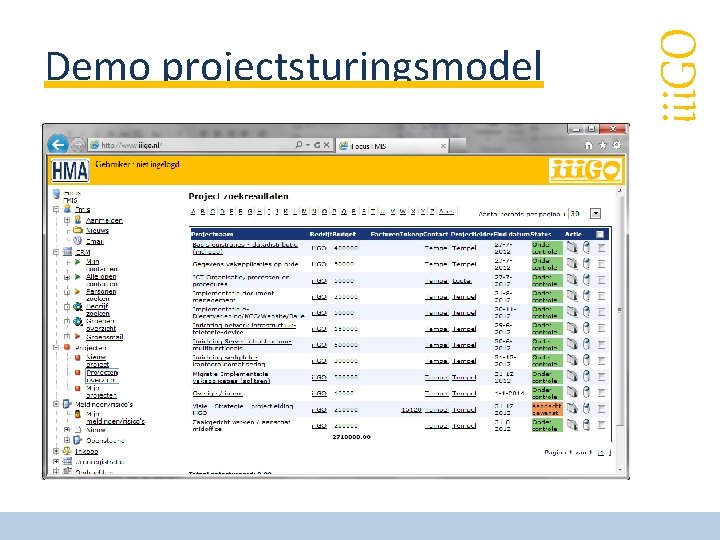Copy icon in Migratie Implementatie row

pos(572,376)
